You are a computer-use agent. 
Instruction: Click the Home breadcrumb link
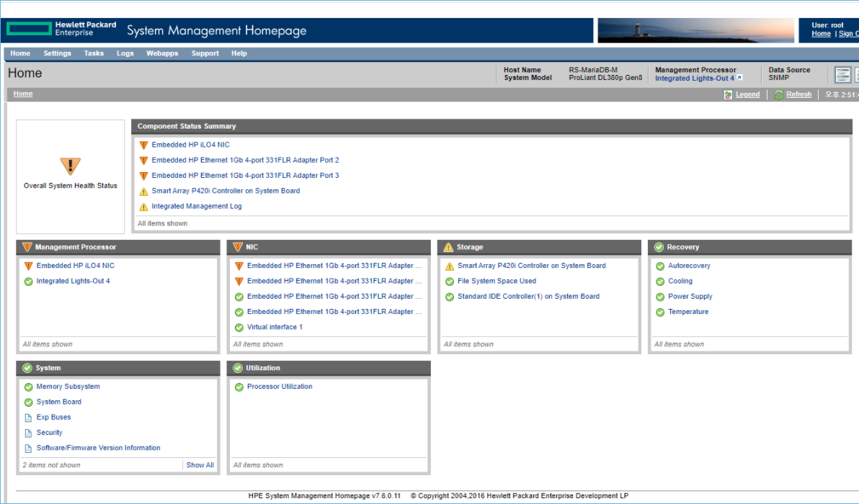[23, 94]
